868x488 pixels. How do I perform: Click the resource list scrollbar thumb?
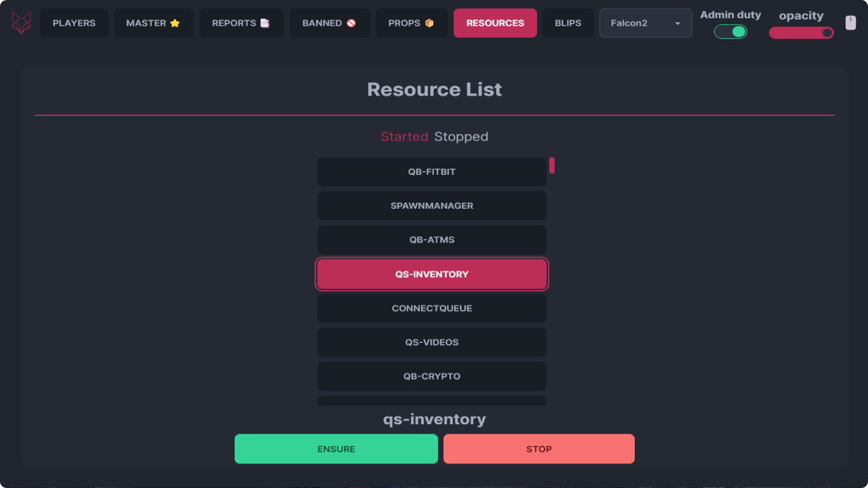pos(552,165)
